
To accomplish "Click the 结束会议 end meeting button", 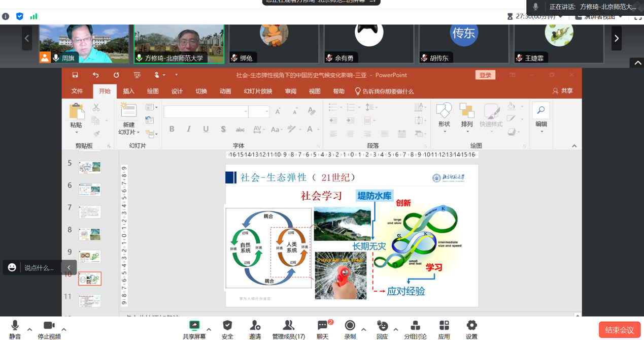I will 619,330.
